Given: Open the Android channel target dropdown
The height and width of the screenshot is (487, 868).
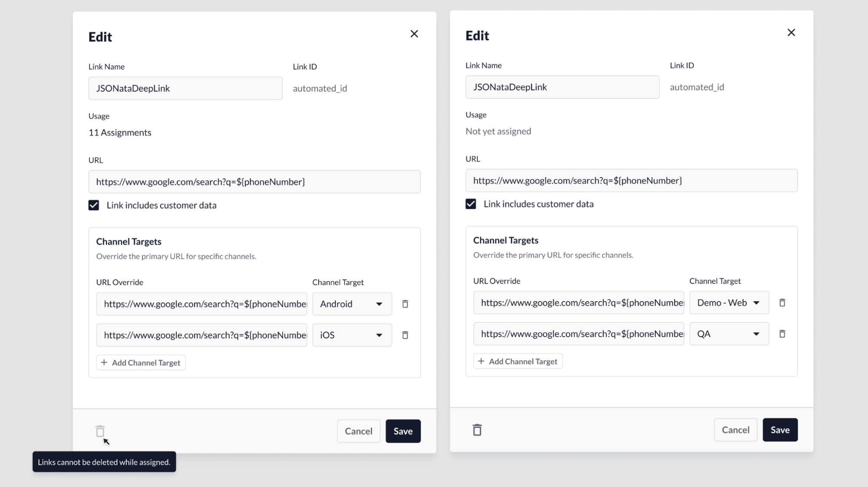Looking at the screenshot, I should click(352, 304).
